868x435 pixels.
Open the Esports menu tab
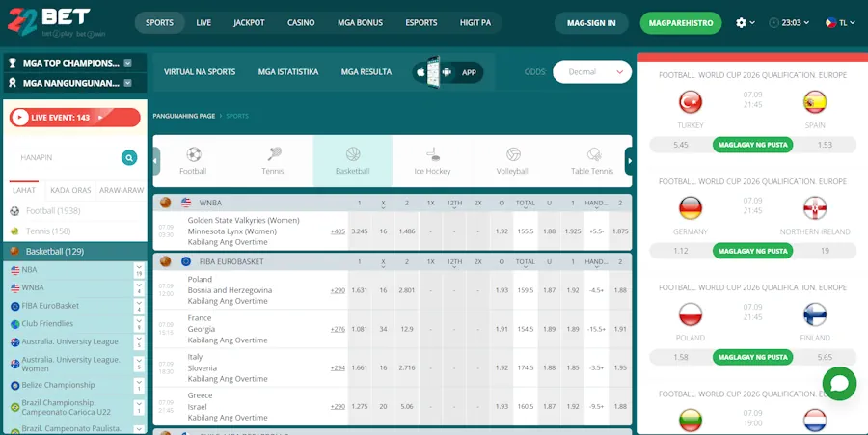tap(421, 23)
